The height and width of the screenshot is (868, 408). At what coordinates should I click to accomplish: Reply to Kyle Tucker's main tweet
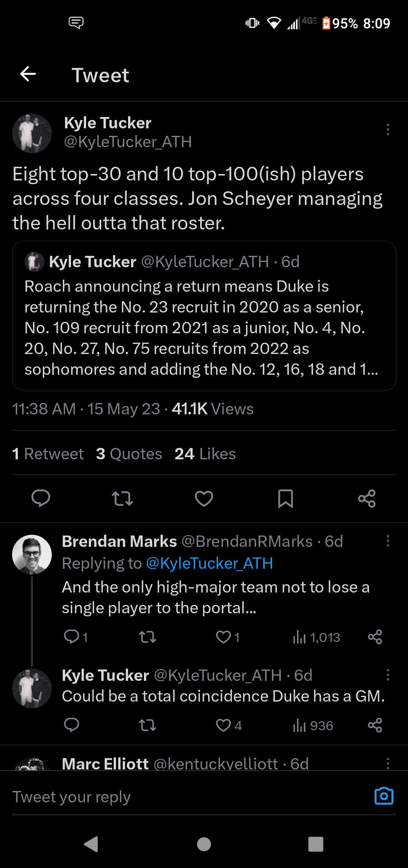tap(41, 498)
